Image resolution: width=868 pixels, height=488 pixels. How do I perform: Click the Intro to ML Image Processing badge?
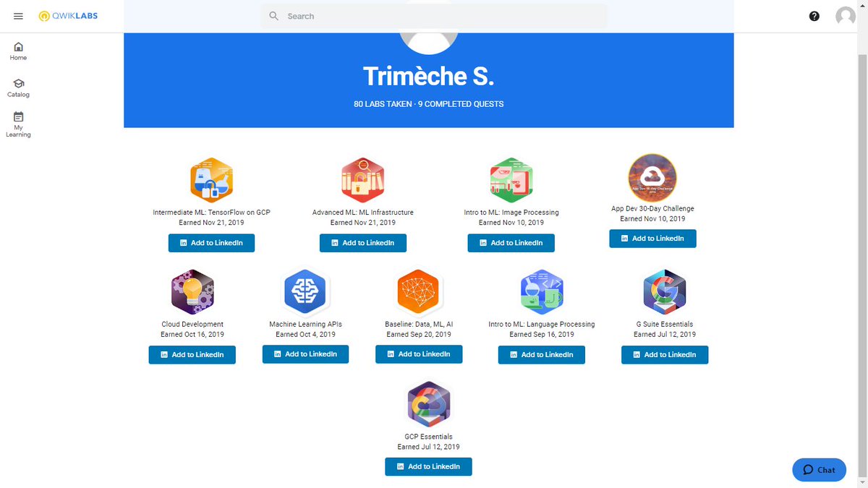(x=511, y=179)
